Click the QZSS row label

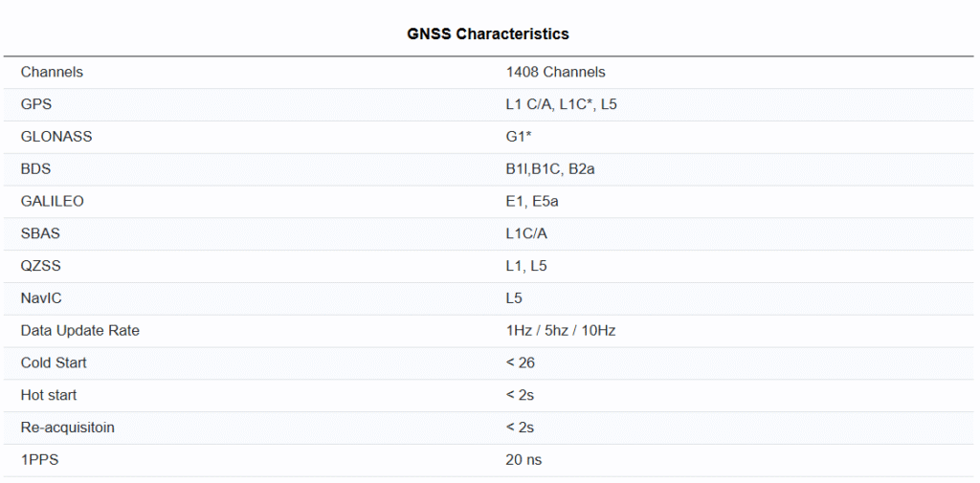41,266
